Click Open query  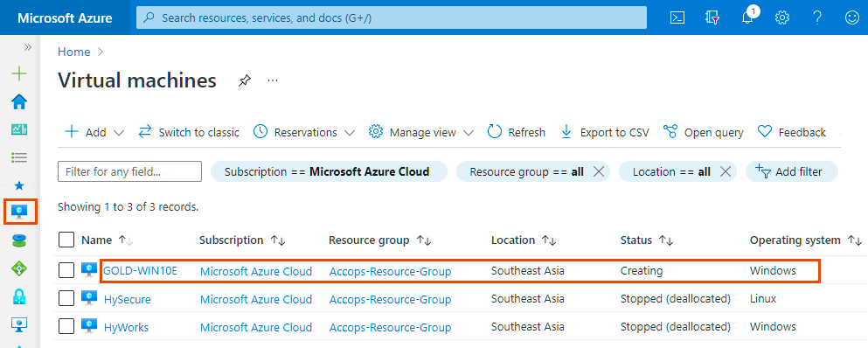[x=704, y=132]
